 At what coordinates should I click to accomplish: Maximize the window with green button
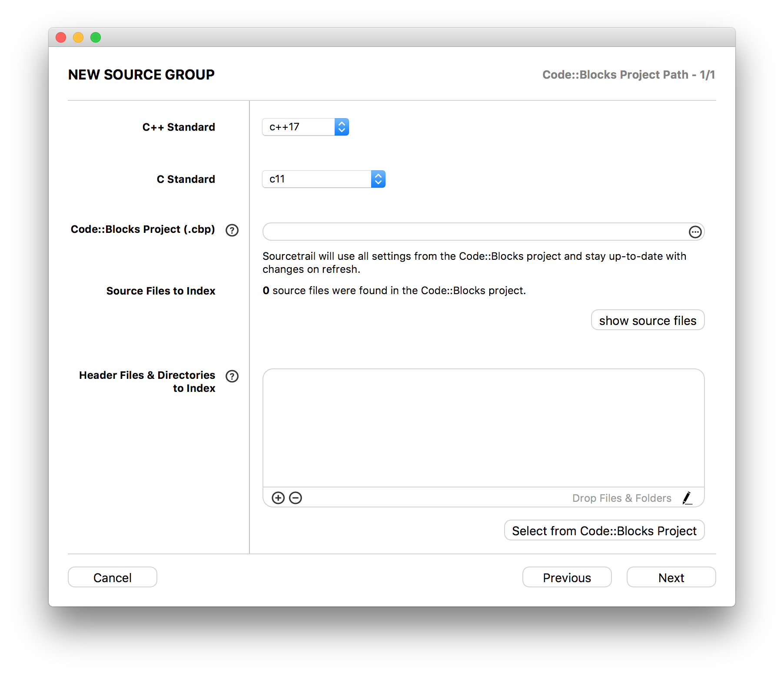96,37
